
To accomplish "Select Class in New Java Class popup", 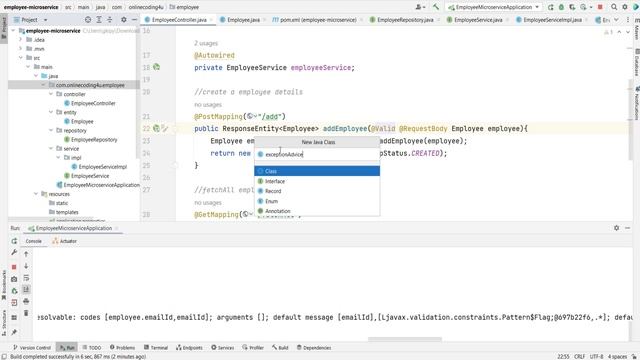I will click(317, 171).
